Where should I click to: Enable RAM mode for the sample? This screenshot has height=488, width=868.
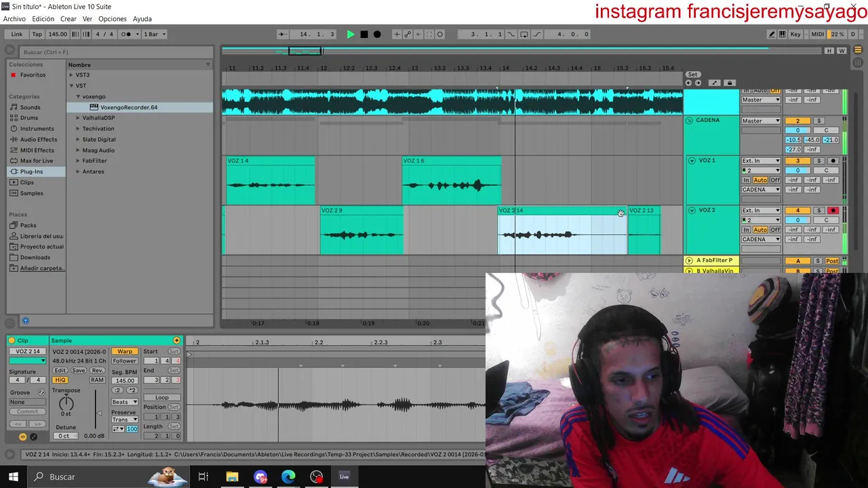(x=97, y=380)
